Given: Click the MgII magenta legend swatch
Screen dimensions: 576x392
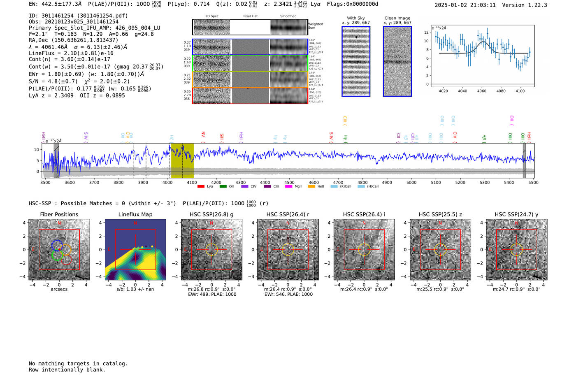Looking at the screenshot, I should coord(289,187).
